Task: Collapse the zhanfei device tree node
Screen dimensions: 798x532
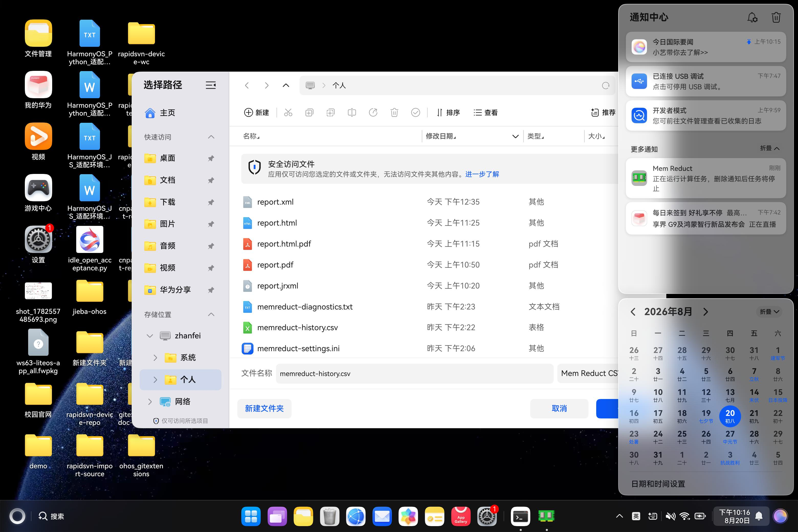Action: pos(150,336)
